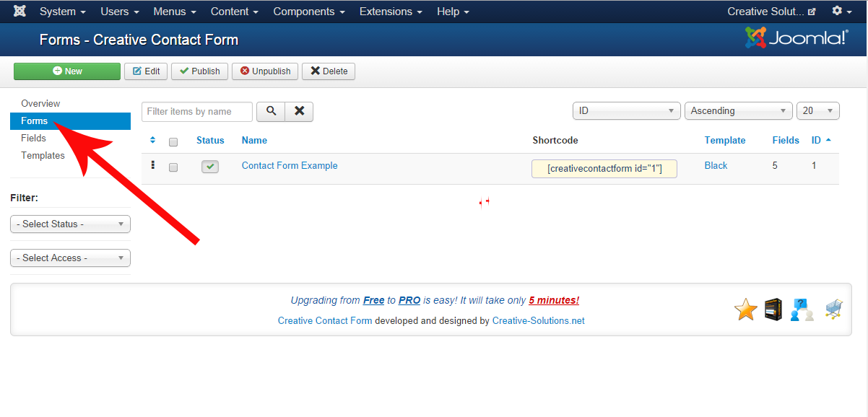Click the fields count 5 cell
The width and height of the screenshot is (868, 417).
pos(776,166)
